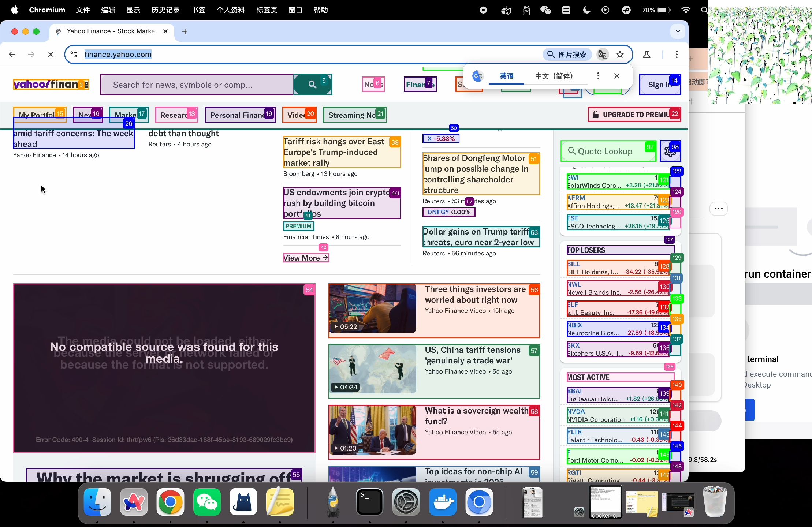Go back using the browser back arrow
This screenshot has height=527, width=812.
12,55
